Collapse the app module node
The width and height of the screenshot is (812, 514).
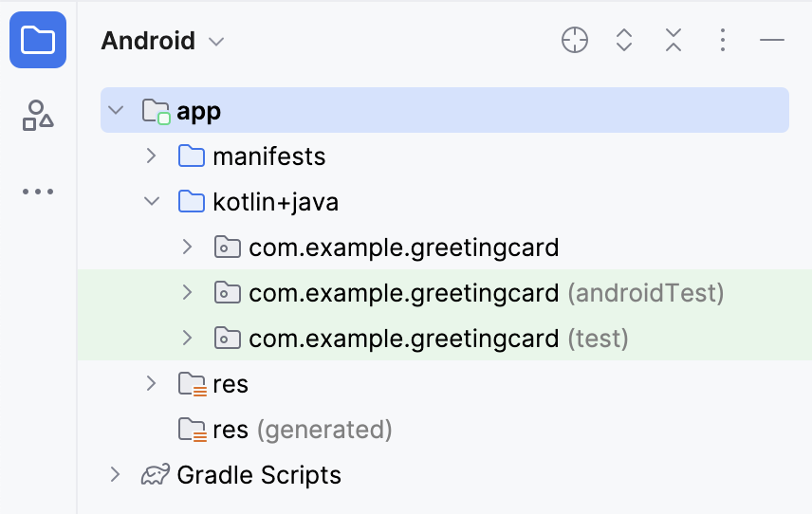pyautogui.click(x=116, y=111)
